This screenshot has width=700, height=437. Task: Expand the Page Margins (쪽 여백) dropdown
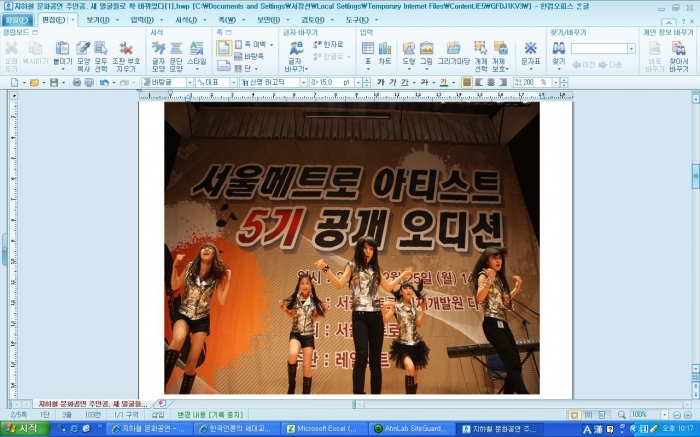coord(271,45)
